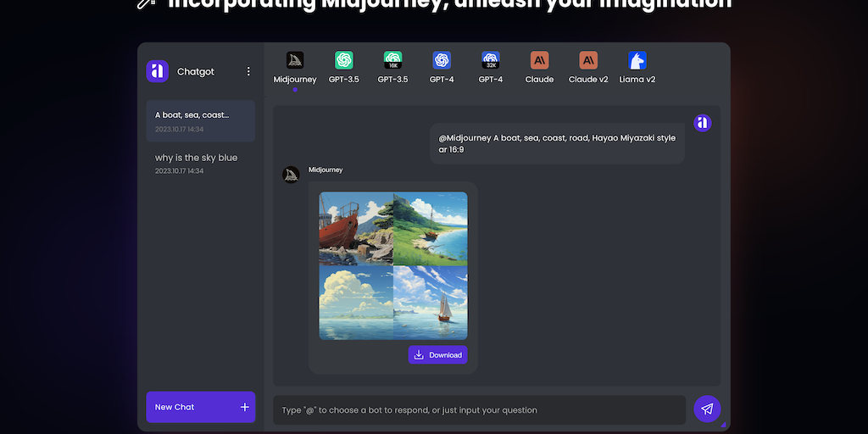Choose the Claude bot icon

539,61
